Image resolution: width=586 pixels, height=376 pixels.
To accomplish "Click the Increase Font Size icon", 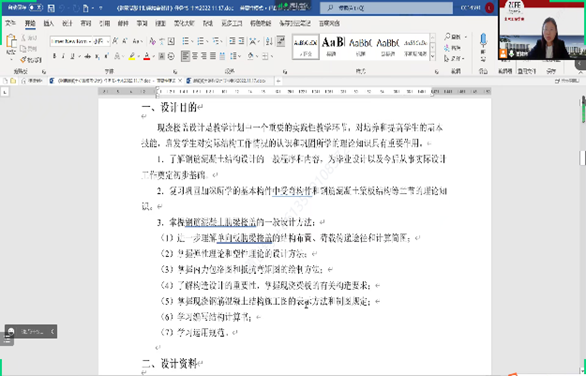I will (115, 41).
